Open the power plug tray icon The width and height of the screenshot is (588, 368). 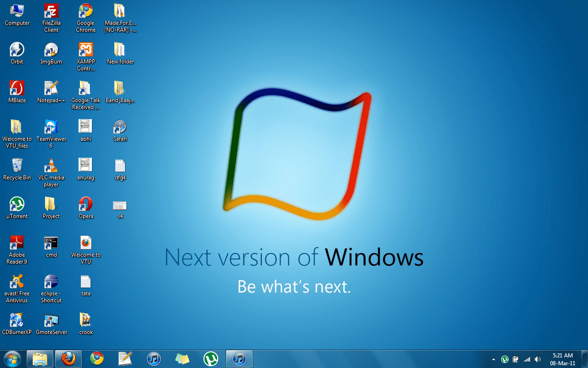tap(516, 359)
